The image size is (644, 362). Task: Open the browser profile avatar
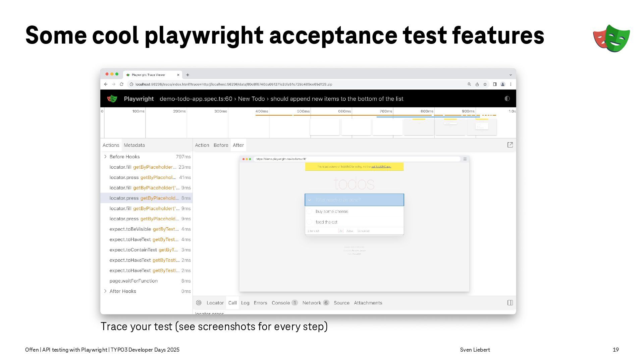click(503, 84)
